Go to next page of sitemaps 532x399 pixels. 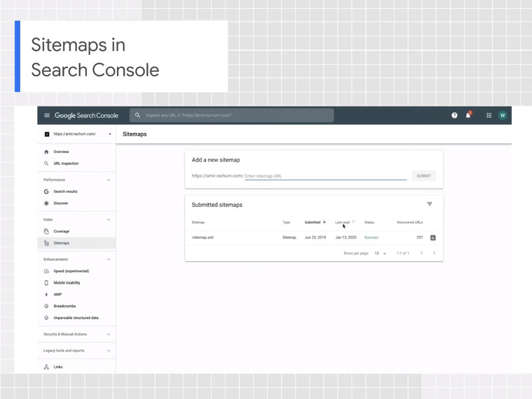point(434,253)
